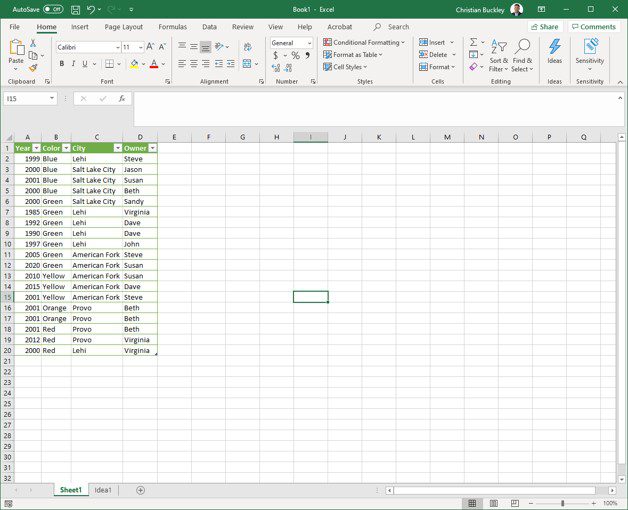Viewport: 628px width, 510px height.
Task: Open the Color column filter dropdown
Action: point(65,148)
